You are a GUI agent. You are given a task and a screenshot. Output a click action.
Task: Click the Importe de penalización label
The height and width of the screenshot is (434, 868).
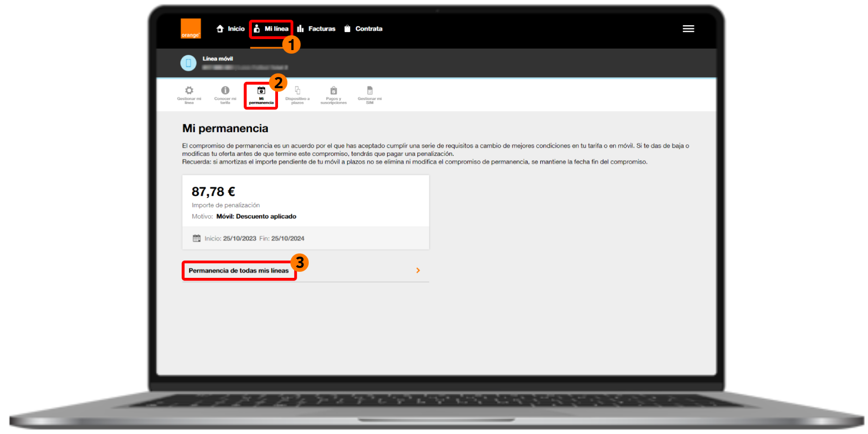226,205
